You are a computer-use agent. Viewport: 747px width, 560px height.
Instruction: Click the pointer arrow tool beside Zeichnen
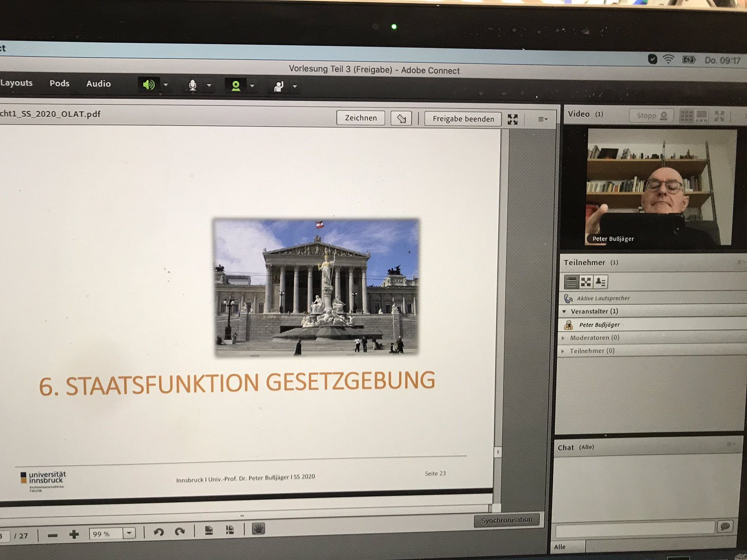pos(401,119)
